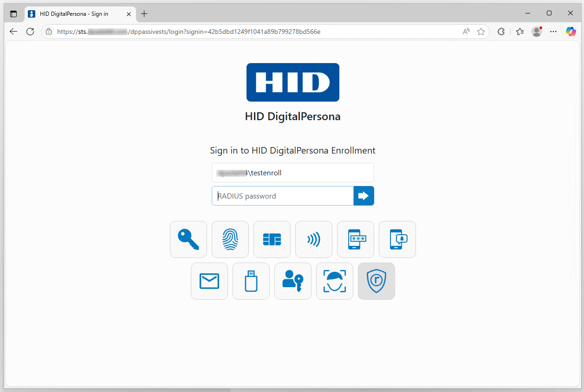
Task: Select the HID DigitalPersona Sign in tab
Action: [x=74, y=14]
